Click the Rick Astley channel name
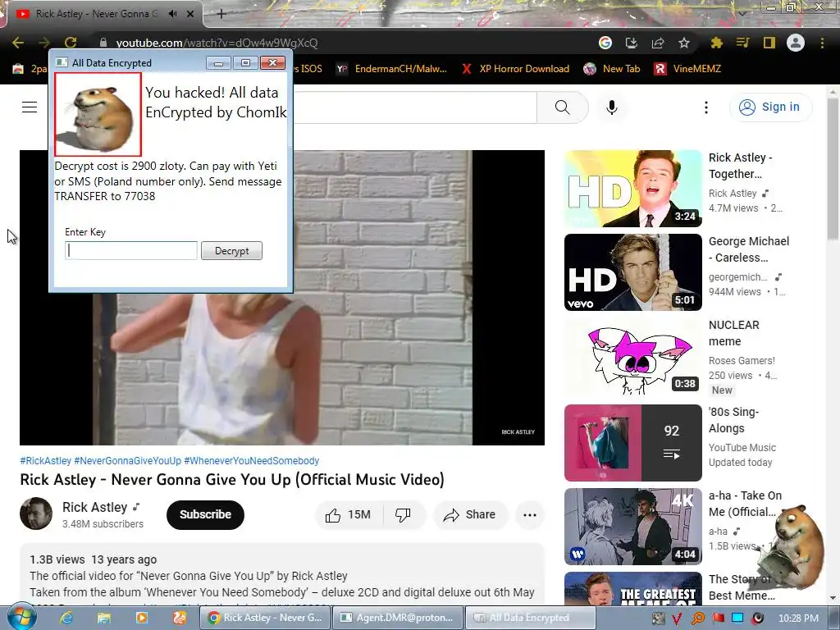840x630 pixels. [x=95, y=507]
